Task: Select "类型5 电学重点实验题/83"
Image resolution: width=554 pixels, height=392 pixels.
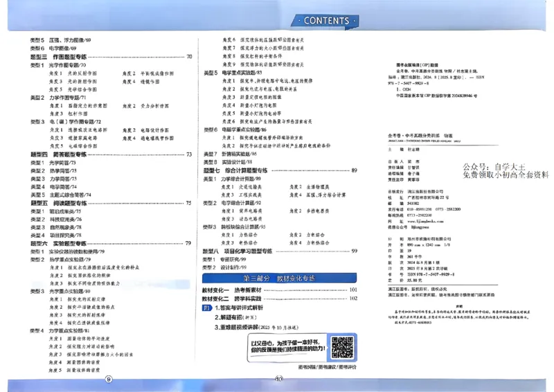Action: coord(233,73)
